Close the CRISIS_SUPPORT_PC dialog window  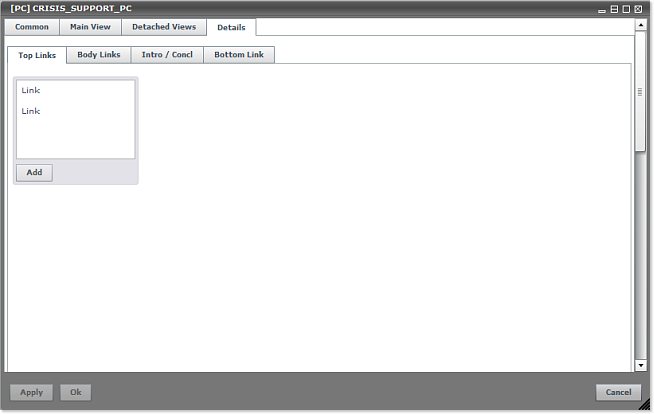(638, 9)
